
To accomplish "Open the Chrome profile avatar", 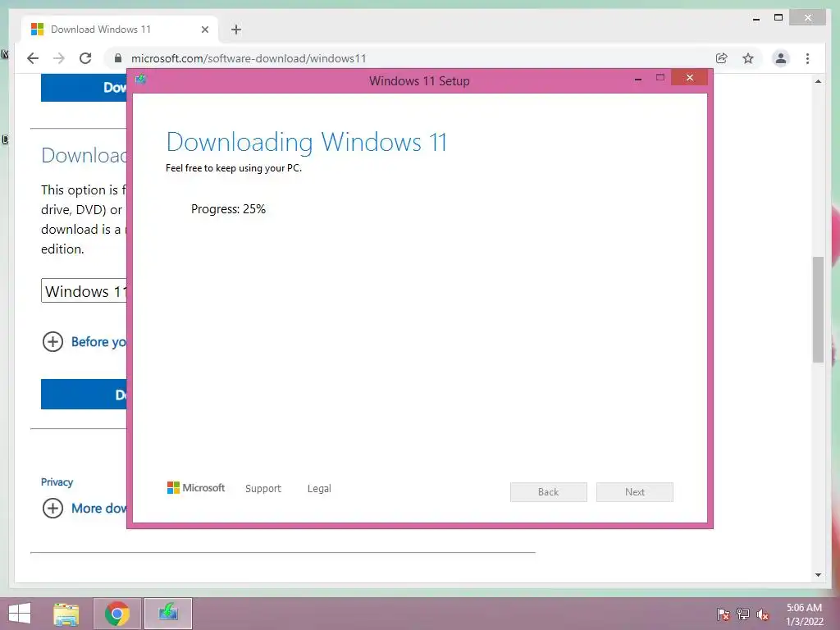I will pyautogui.click(x=781, y=58).
